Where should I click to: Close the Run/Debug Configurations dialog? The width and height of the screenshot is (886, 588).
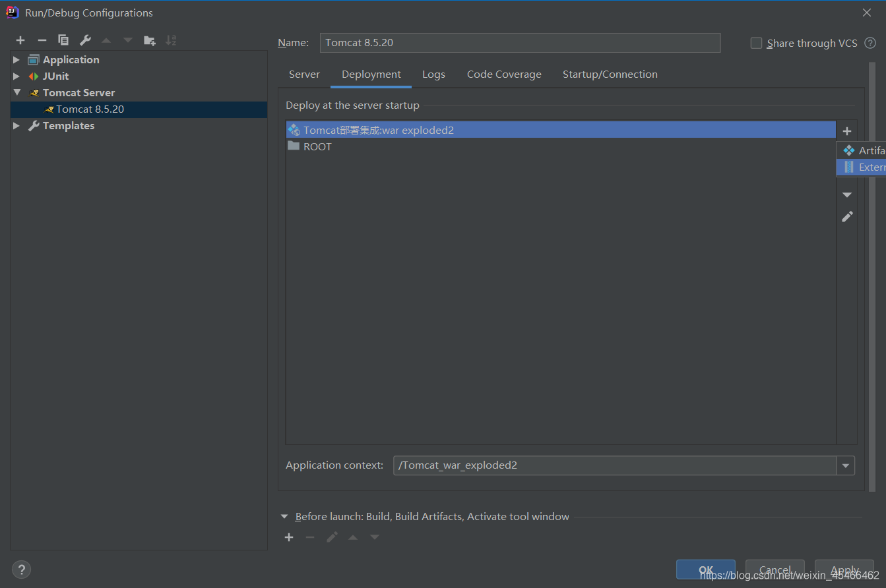tap(867, 13)
